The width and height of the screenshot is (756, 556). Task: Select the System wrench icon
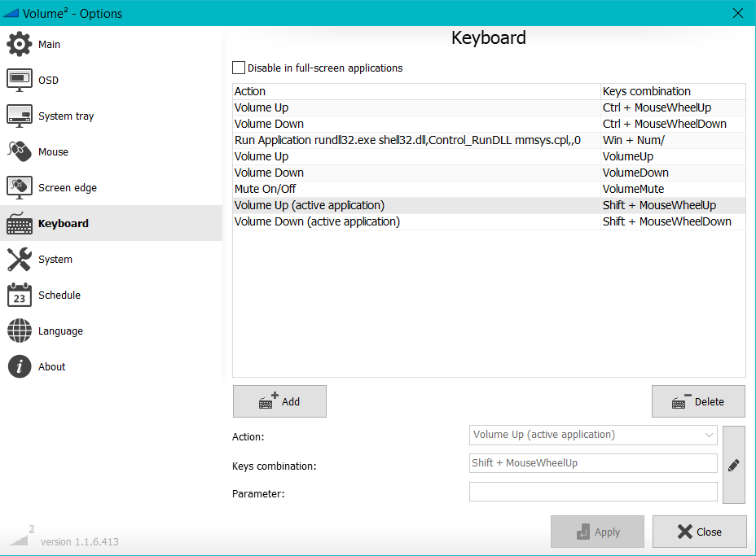pos(20,259)
